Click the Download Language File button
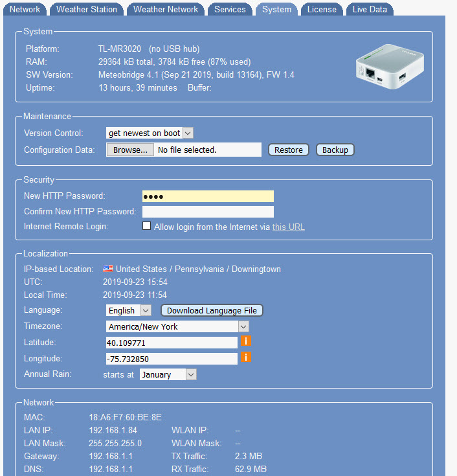 pos(212,310)
